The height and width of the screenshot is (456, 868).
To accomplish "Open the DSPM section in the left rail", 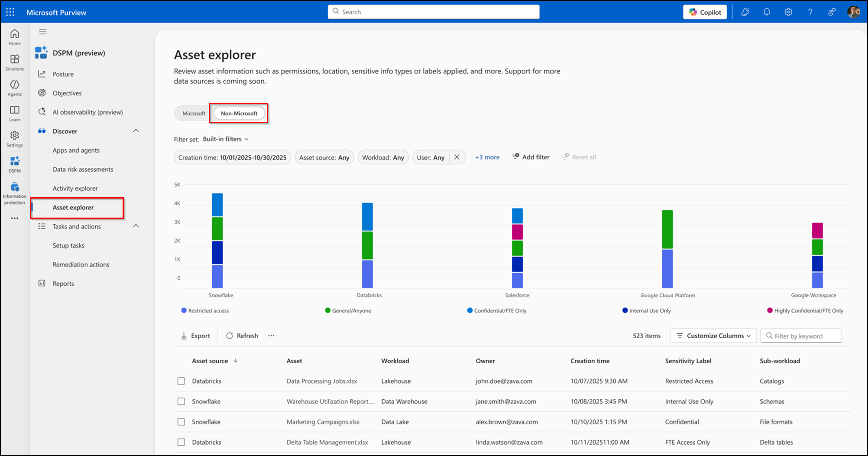I will pyautogui.click(x=14, y=165).
